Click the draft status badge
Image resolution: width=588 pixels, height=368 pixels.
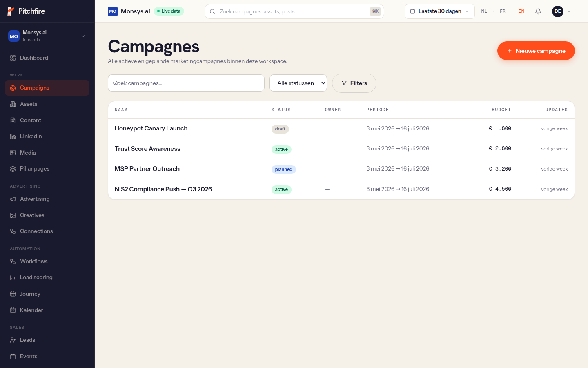point(280,129)
